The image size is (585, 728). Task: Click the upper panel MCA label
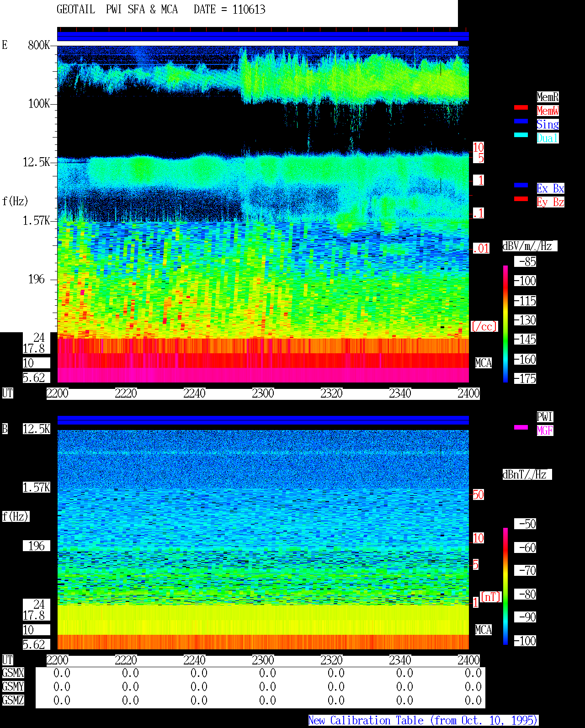point(483,363)
